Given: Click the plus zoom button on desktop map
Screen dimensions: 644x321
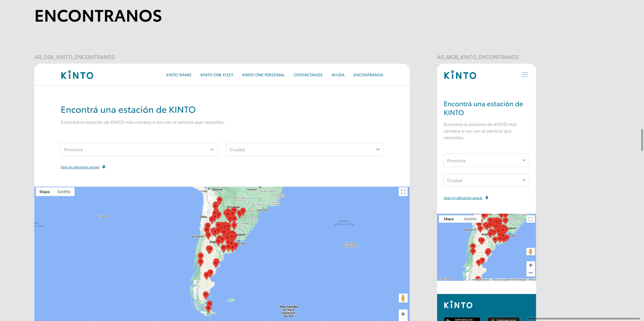Looking at the screenshot, I should click(403, 314).
